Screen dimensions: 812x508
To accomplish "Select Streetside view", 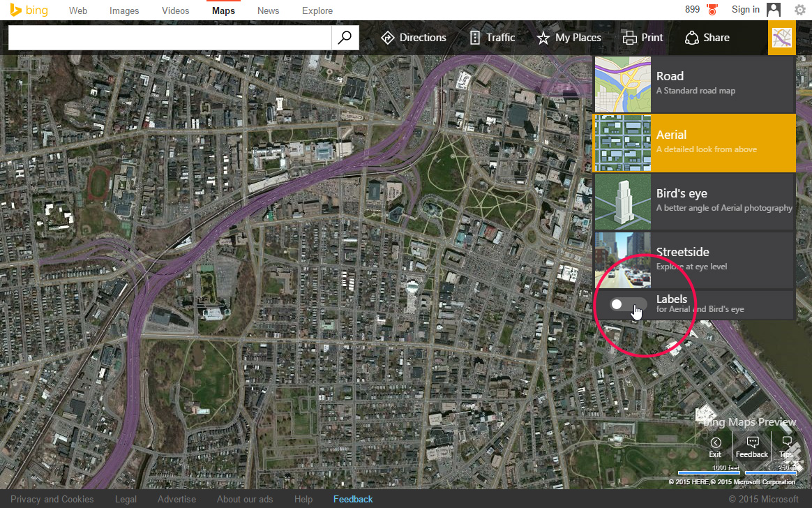I will click(x=694, y=260).
